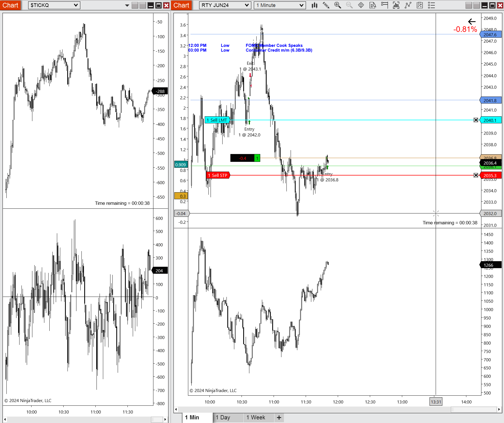Show the data box icon

pos(373,5)
